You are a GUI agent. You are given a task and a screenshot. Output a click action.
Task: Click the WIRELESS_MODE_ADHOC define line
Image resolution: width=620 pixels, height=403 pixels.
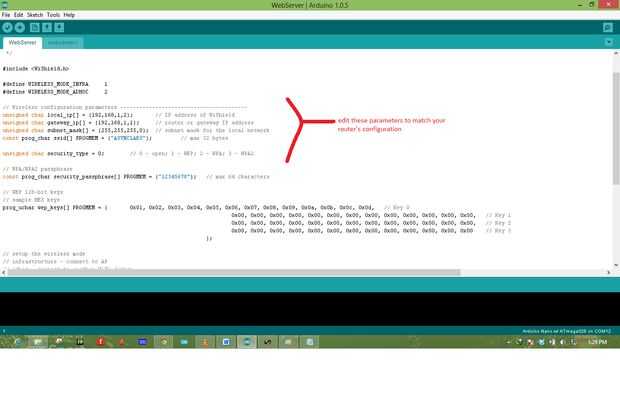coord(55,92)
